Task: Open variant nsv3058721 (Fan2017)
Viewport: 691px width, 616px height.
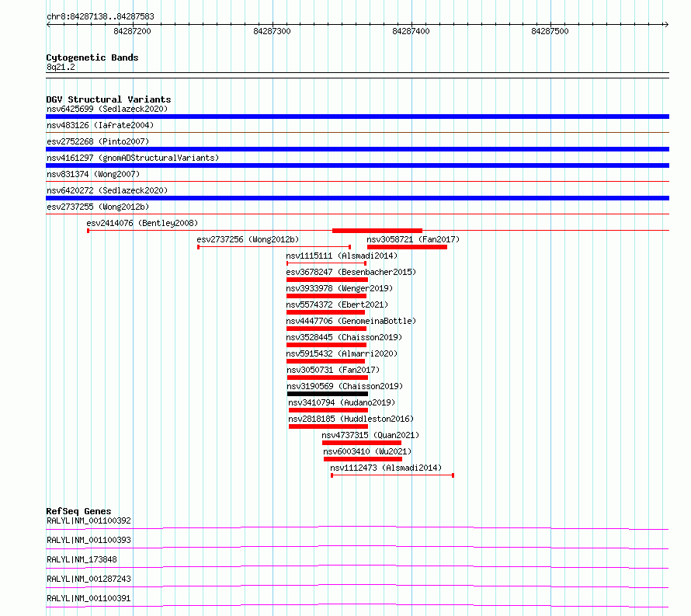Action: [x=413, y=239]
